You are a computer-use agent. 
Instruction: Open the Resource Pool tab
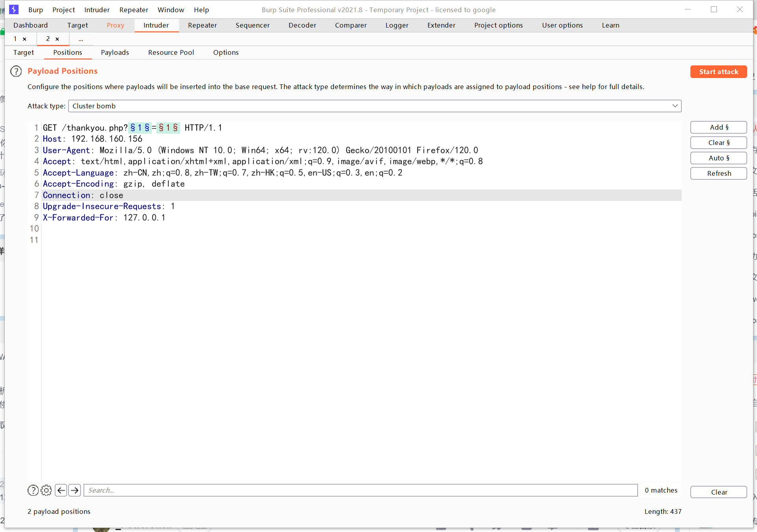point(171,52)
